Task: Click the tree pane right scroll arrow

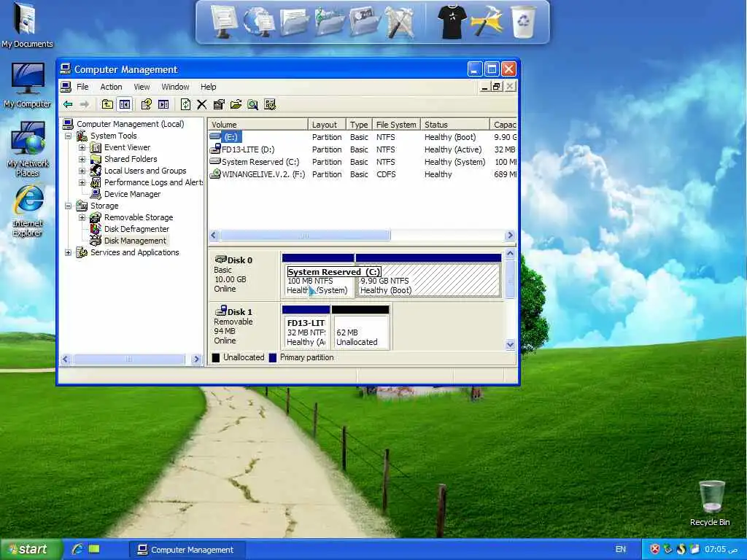Action: tap(196, 359)
